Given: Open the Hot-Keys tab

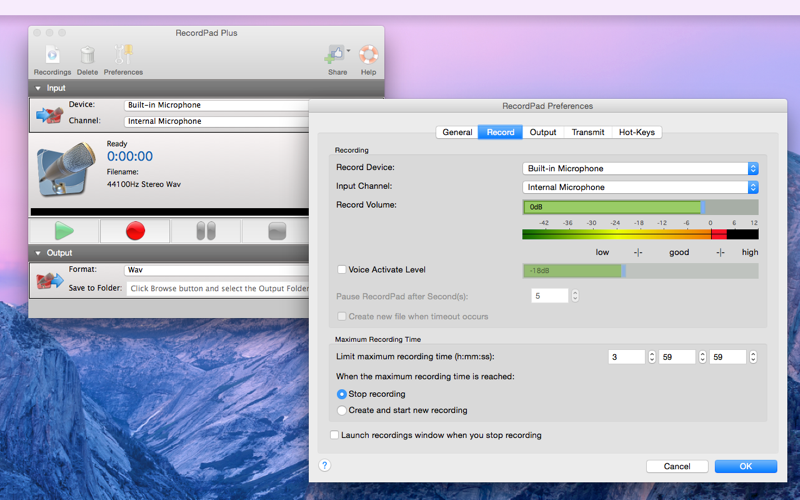Looking at the screenshot, I should (x=637, y=132).
